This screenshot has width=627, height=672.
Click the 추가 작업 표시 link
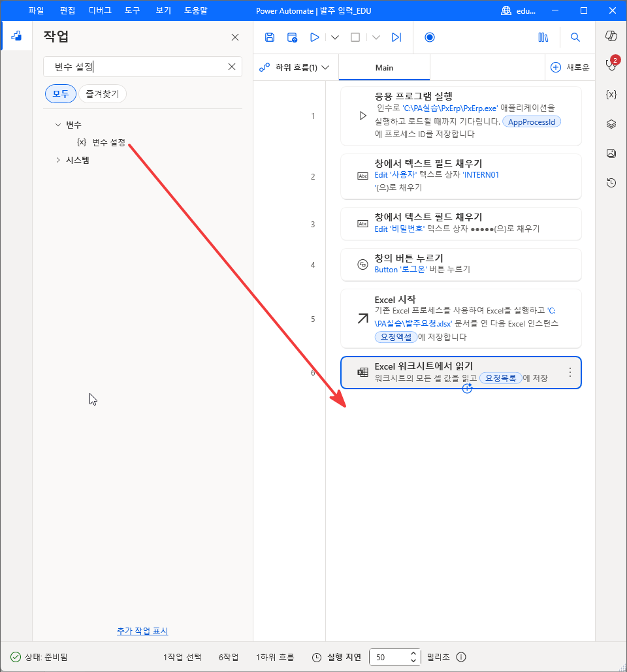(142, 631)
